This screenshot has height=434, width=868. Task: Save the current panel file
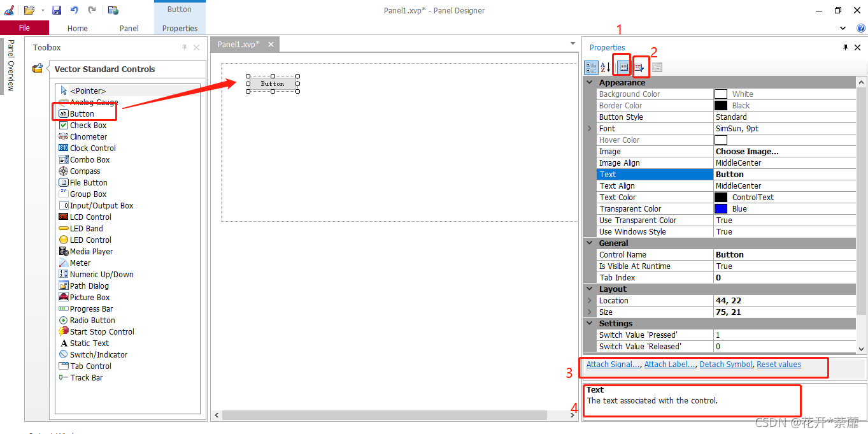click(56, 9)
